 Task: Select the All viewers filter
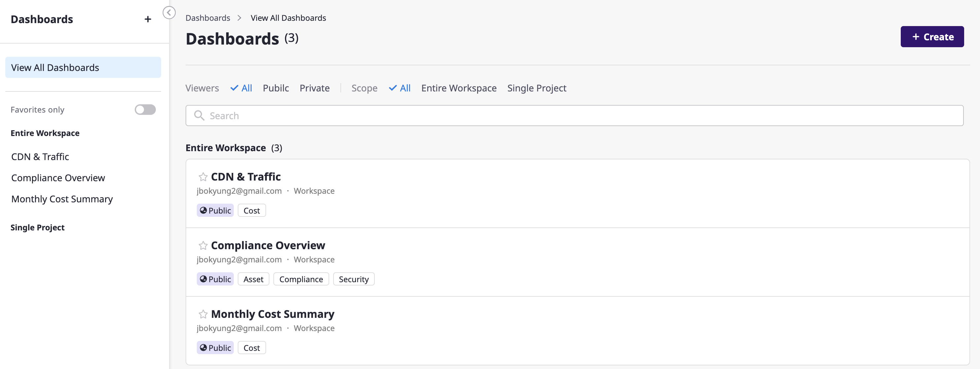[241, 88]
